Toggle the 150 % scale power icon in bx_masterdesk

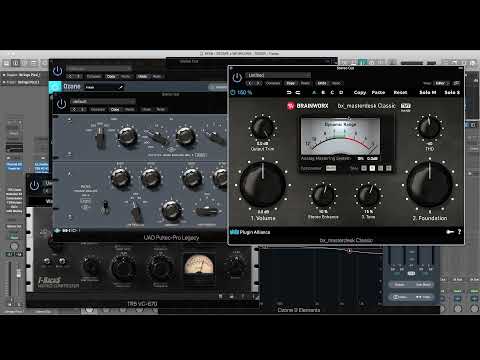point(233,92)
